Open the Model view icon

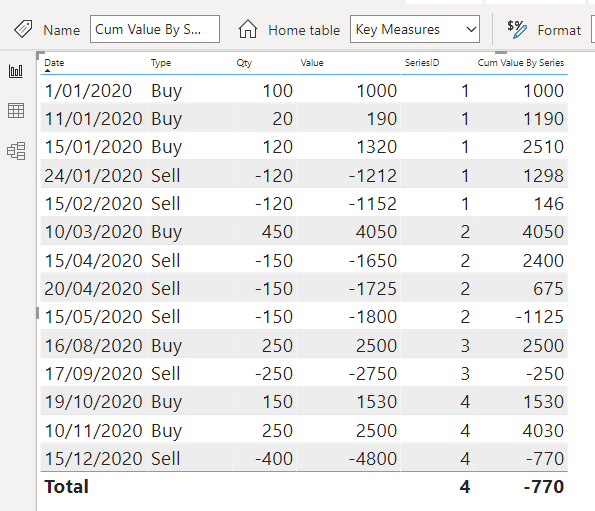(16, 151)
